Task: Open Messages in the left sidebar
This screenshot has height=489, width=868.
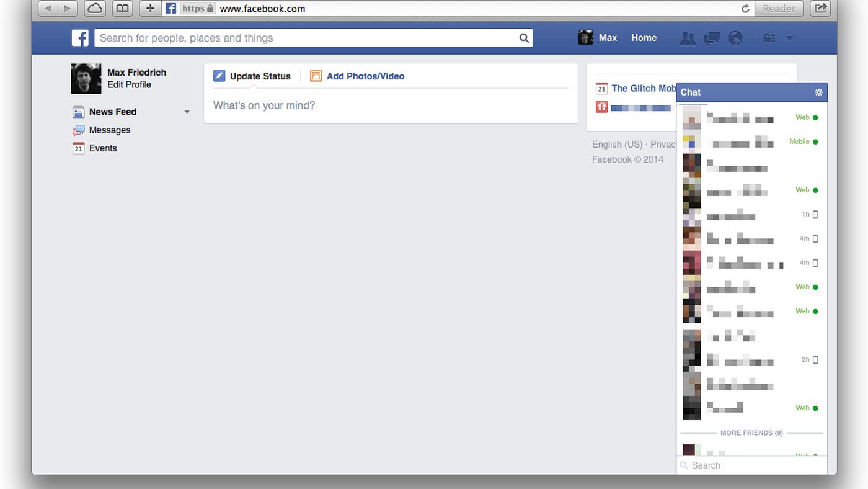Action: coord(110,130)
